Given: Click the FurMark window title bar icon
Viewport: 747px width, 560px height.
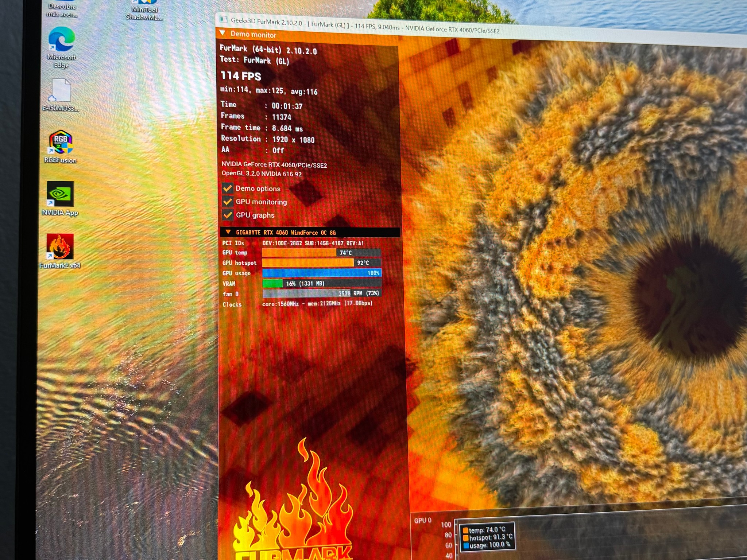Looking at the screenshot, I should point(224,19).
